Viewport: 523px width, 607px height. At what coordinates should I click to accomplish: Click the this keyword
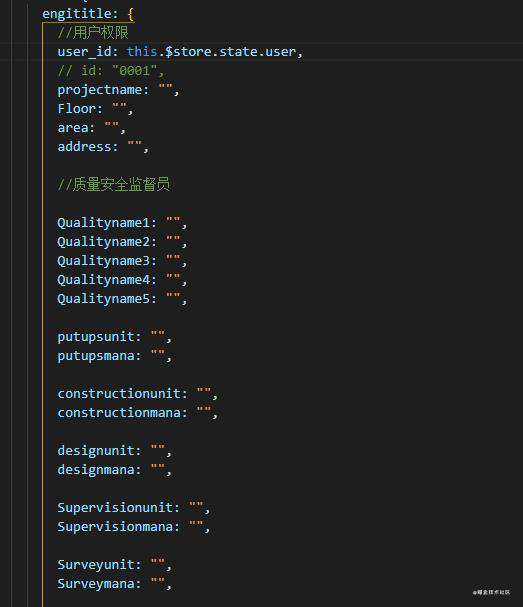click(x=142, y=51)
